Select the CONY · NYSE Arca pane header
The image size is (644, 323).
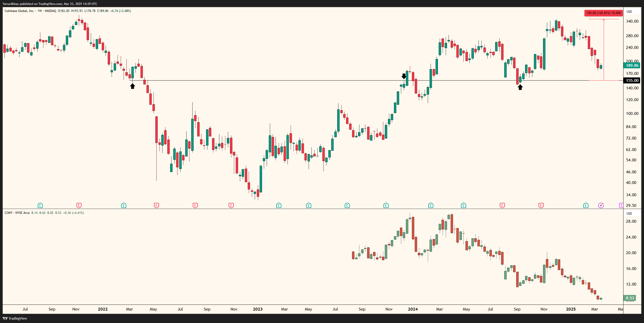point(17,213)
